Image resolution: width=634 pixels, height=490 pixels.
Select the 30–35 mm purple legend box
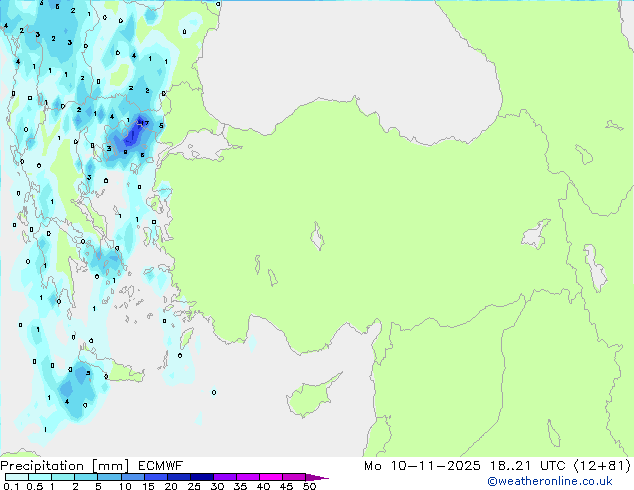coord(224,477)
